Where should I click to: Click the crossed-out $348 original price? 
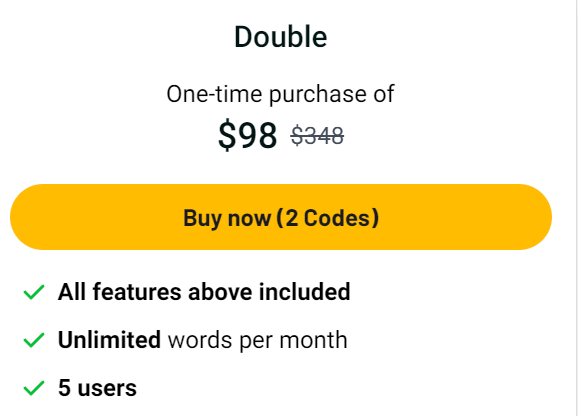pos(317,136)
